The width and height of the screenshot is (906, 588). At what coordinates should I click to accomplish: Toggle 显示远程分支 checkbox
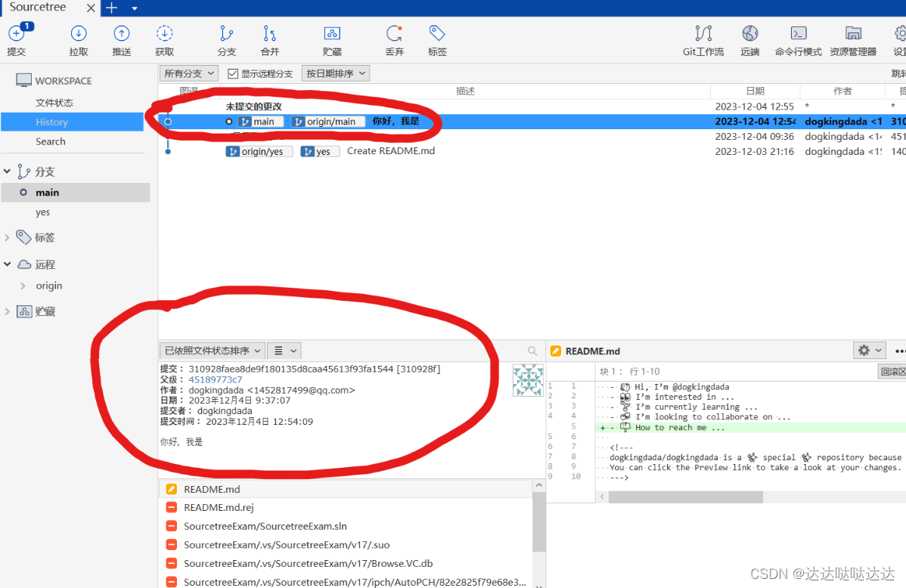click(x=233, y=73)
